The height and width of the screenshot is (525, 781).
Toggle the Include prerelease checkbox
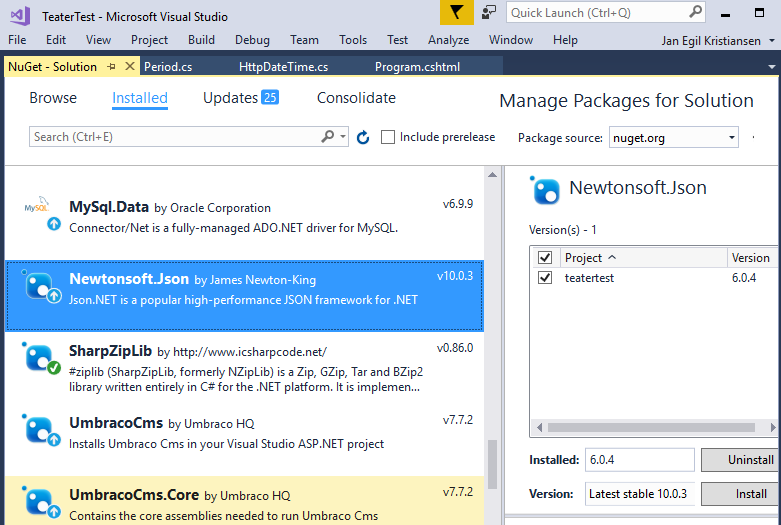coord(388,137)
